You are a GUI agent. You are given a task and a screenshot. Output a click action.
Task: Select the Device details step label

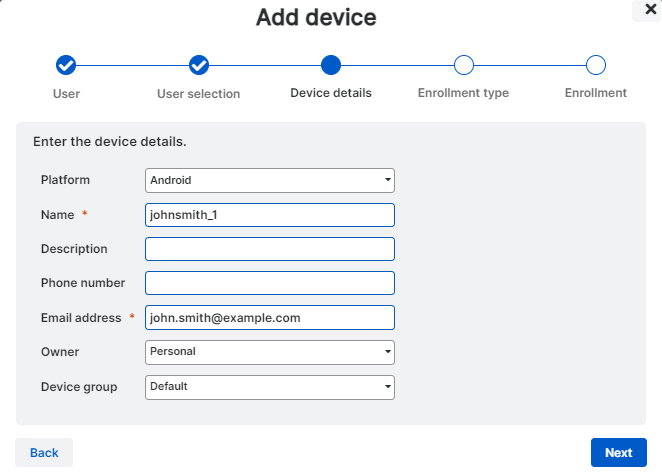331,93
